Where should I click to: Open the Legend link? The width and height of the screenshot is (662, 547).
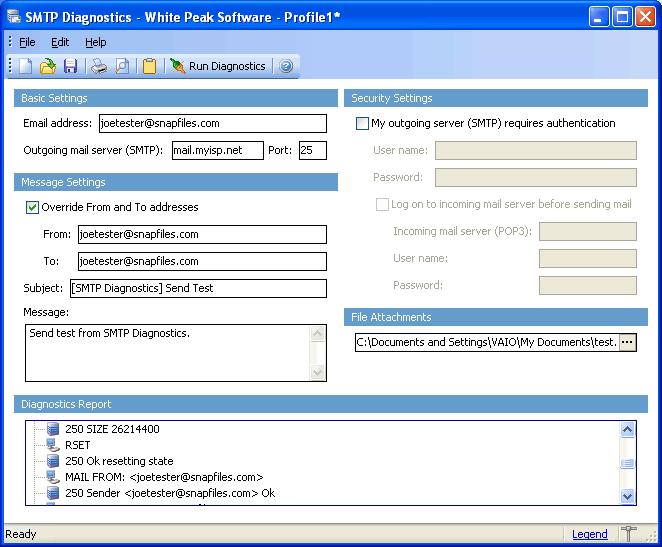click(589, 534)
